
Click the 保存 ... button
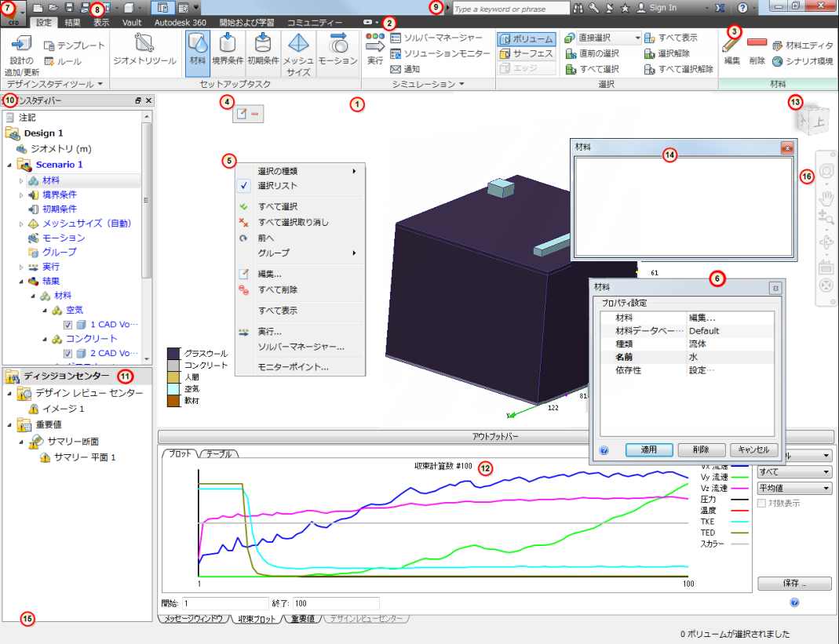[x=794, y=583]
